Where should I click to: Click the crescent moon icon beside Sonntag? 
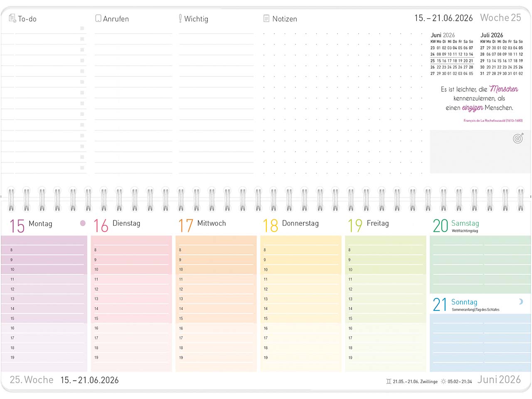[521, 302]
